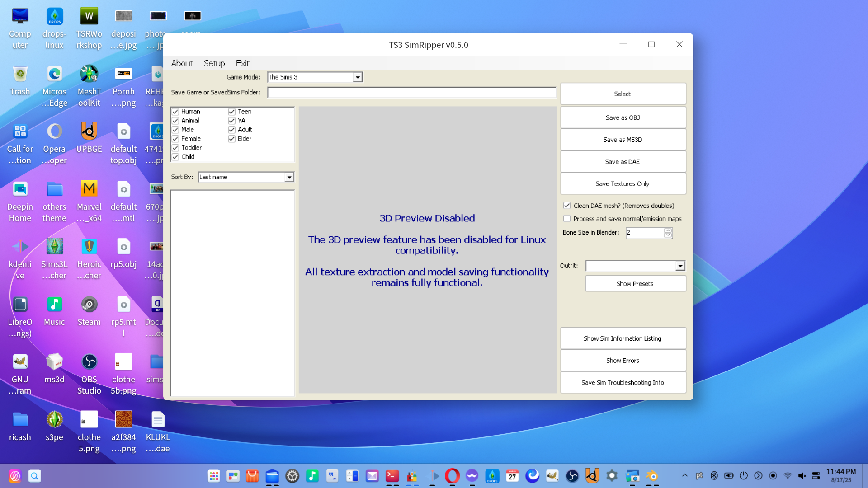Image resolution: width=868 pixels, height=488 pixels.
Task: Expand the Outfit dropdown
Action: point(680,266)
